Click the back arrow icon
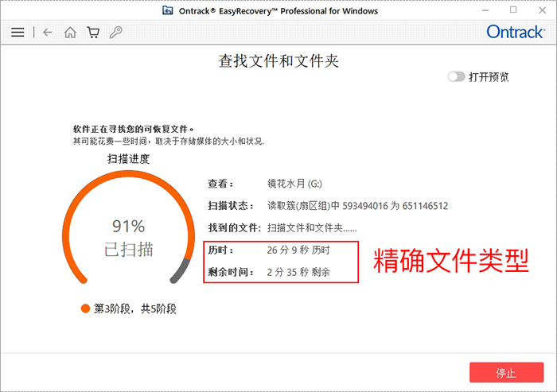The width and height of the screenshot is (557, 392). [x=48, y=33]
